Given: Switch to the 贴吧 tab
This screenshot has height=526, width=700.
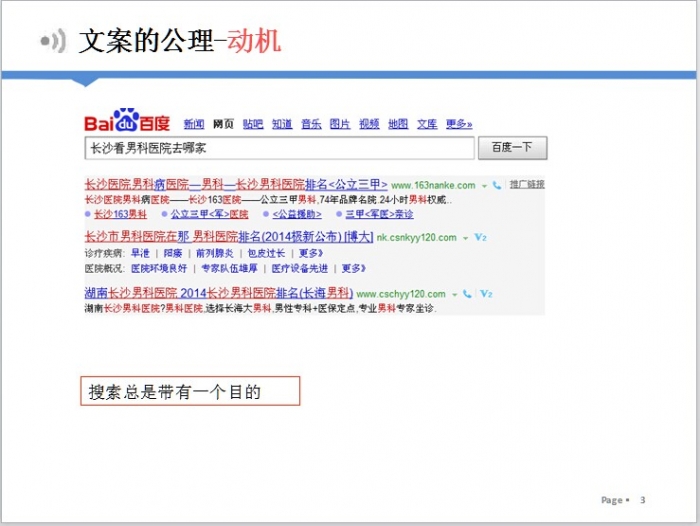Looking at the screenshot, I should (x=252, y=124).
